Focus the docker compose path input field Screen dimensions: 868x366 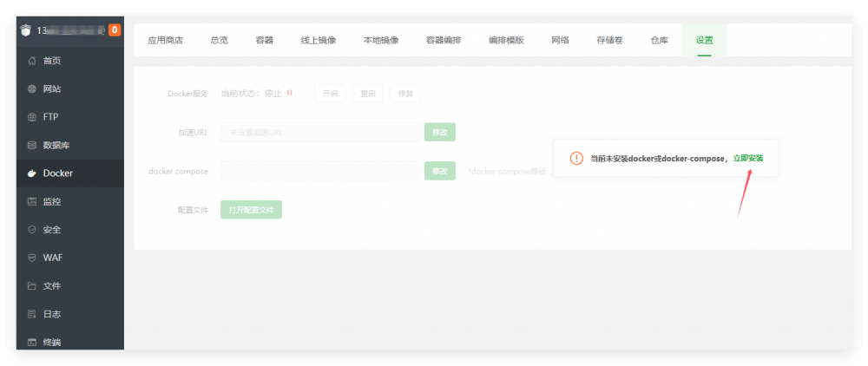[320, 171]
